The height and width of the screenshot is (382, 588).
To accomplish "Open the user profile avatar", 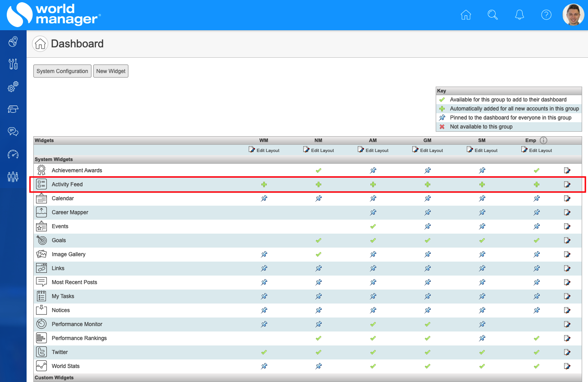I will pyautogui.click(x=573, y=15).
